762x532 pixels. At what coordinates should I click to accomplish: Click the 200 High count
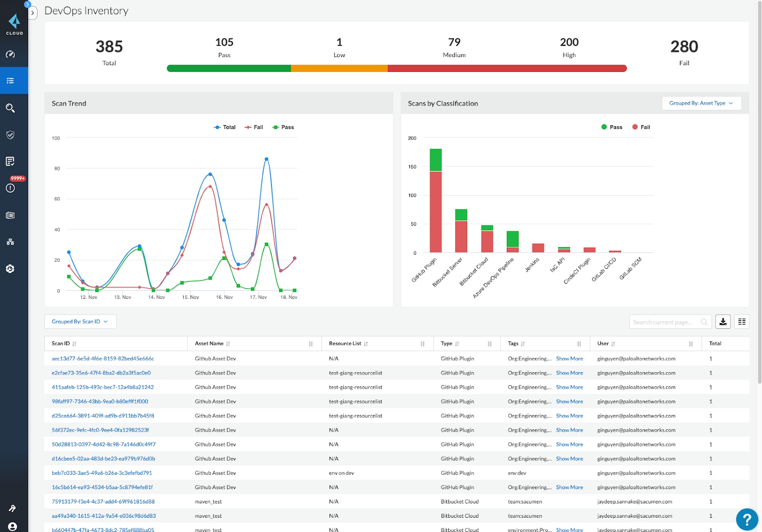pyautogui.click(x=569, y=42)
